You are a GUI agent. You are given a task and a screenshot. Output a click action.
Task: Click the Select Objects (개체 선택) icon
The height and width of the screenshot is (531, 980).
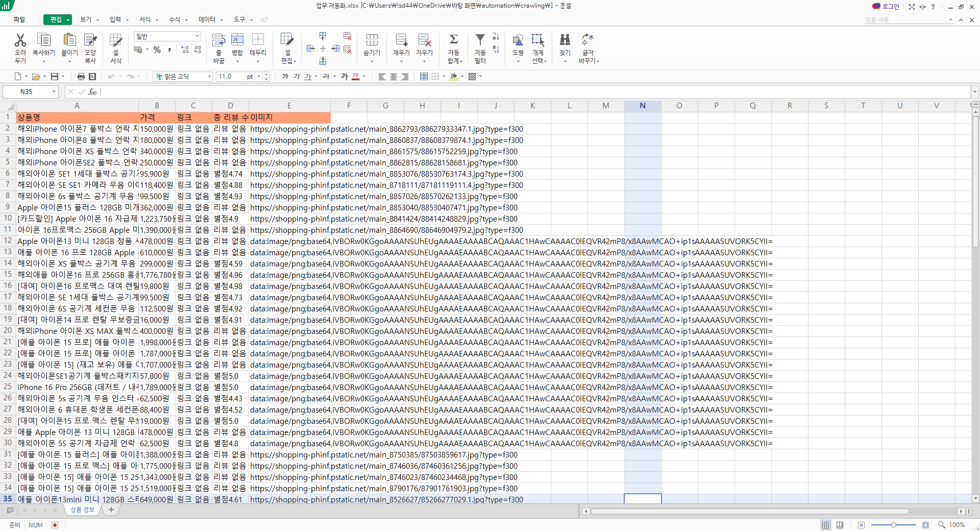pos(538,40)
